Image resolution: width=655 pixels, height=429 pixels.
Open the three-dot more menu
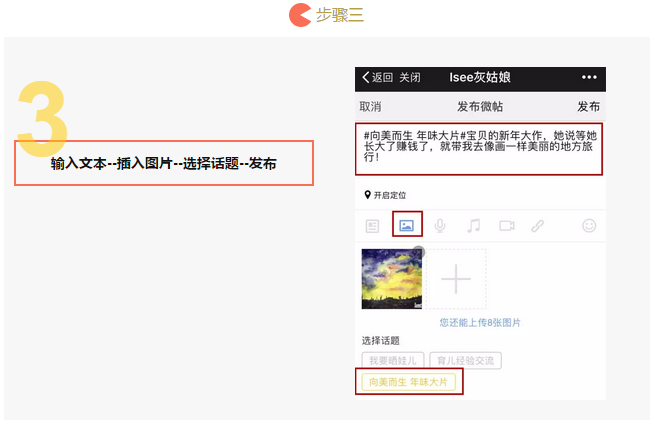[x=589, y=77]
